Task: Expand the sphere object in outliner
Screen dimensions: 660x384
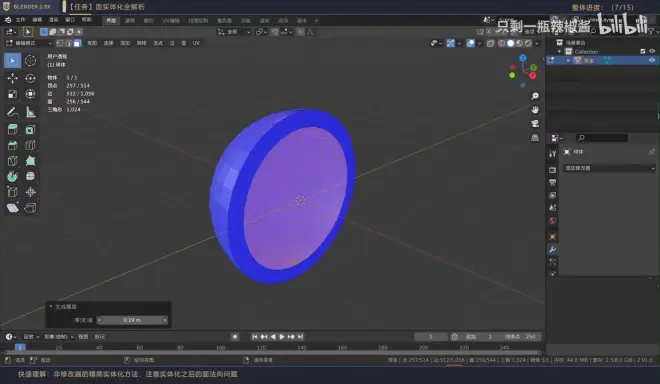Action: pyautogui.click(x=568, y=60)
